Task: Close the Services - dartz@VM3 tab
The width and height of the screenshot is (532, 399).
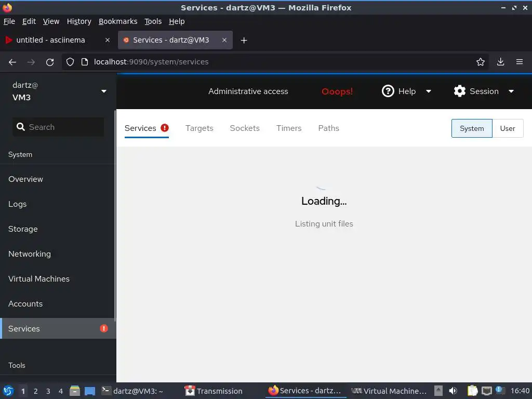Action: tap(224, 40)
